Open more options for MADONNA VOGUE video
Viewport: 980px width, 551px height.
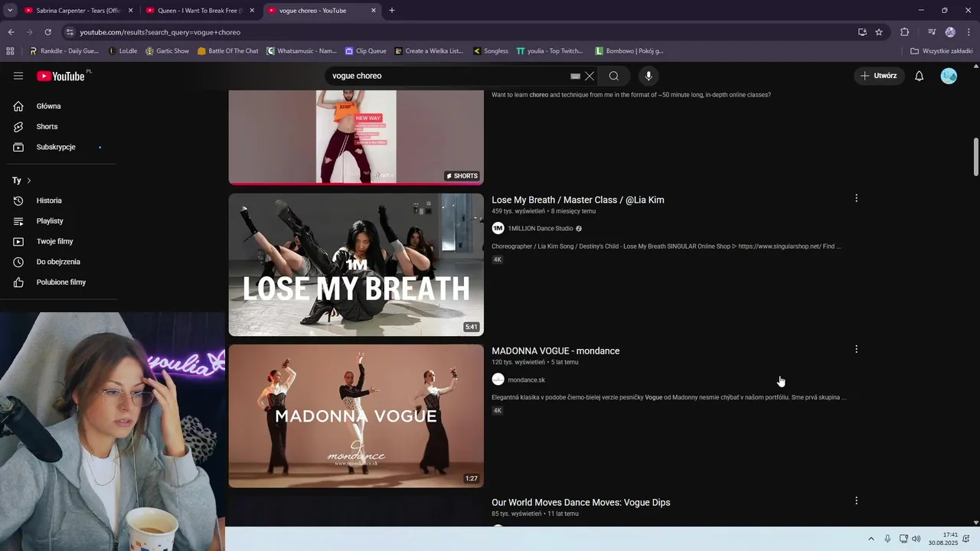(856, 349)
